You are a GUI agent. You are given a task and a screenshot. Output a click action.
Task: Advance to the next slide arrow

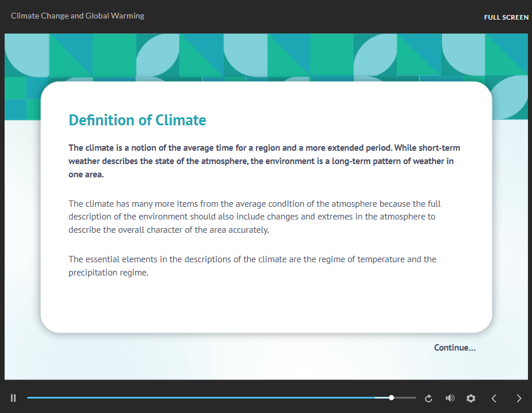pos(519,399)
